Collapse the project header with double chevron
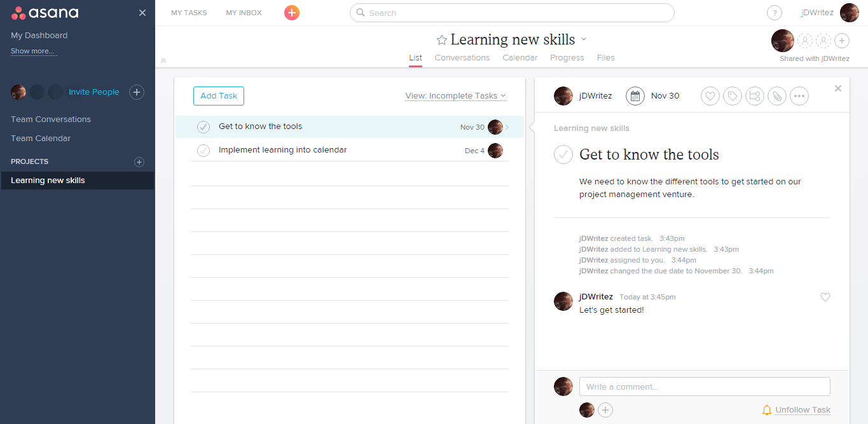This screenshot has width=868, height=424. [163, 60]
